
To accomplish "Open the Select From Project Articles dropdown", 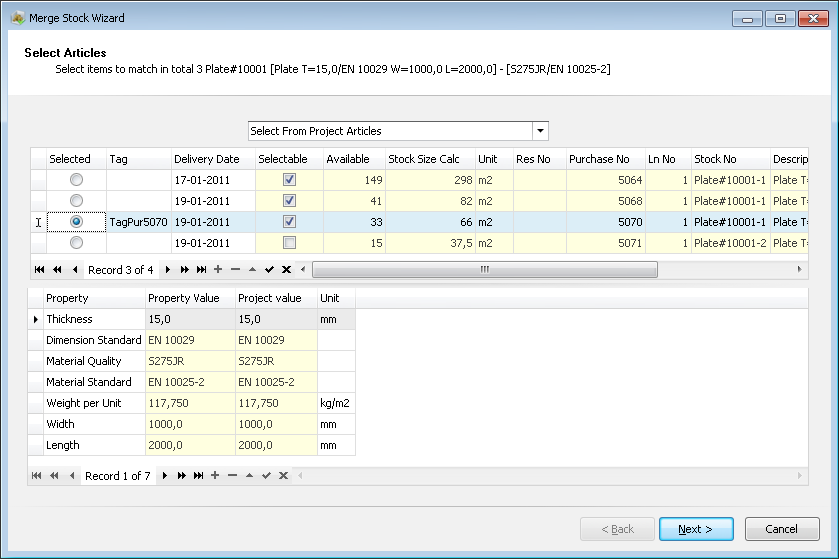I will pos(540,131).
